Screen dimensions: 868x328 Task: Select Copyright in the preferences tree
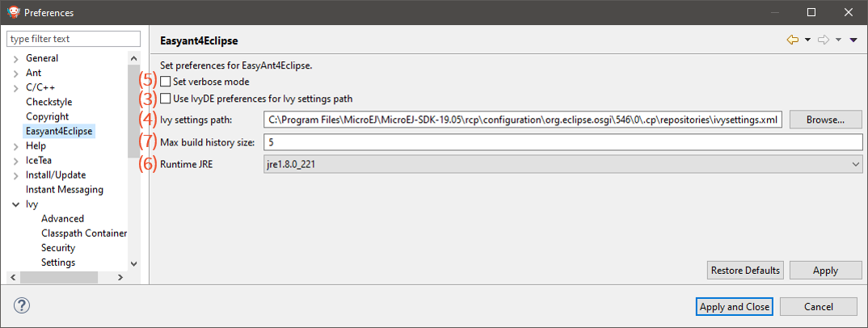[x=47, y=116]
